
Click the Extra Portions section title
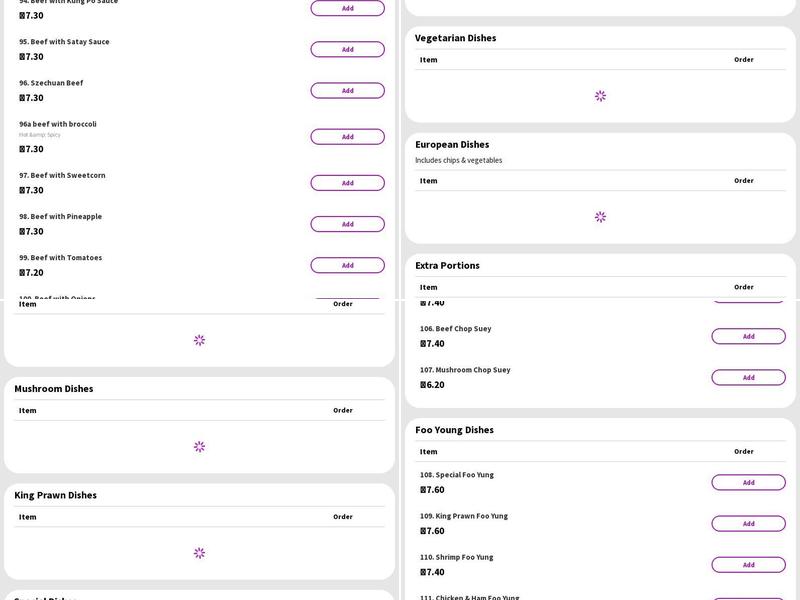pyautogui.click(x=447, y=266)
